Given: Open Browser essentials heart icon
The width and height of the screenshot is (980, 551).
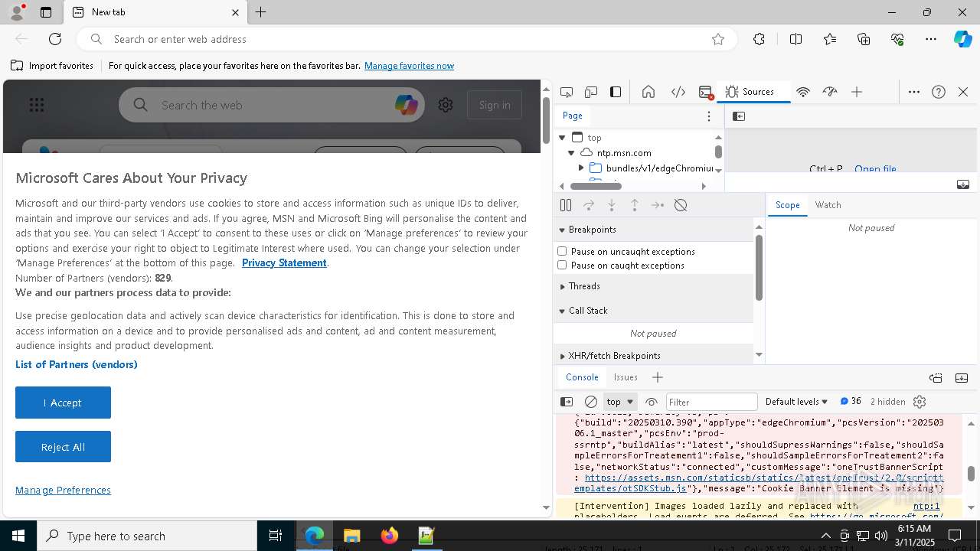Looking at the screenshot, I should (x=897, y=39).
